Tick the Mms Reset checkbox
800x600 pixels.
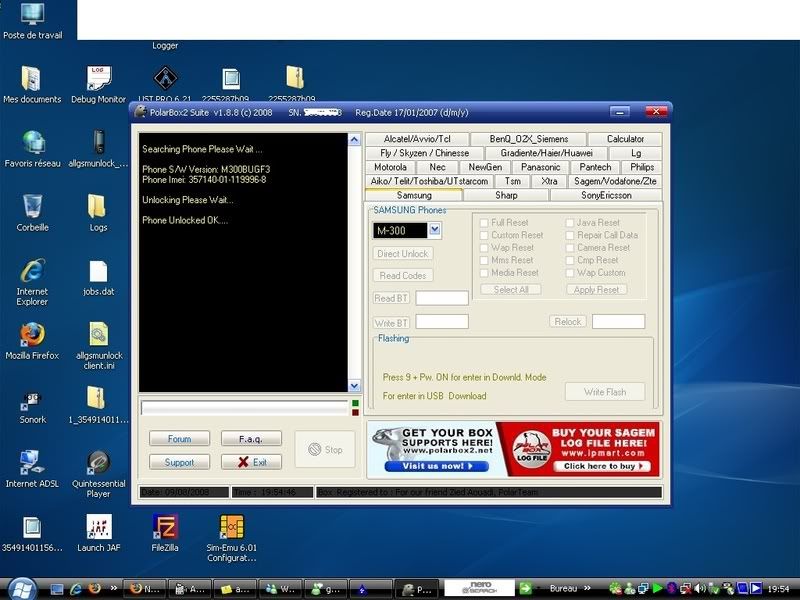(x=484, y=260)
